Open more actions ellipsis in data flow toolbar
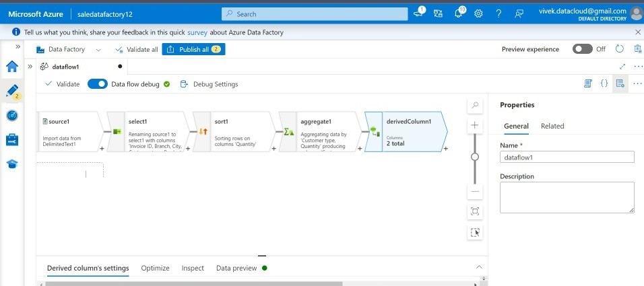This screenshot has height=286, width=644. click(x=637, y=83)
